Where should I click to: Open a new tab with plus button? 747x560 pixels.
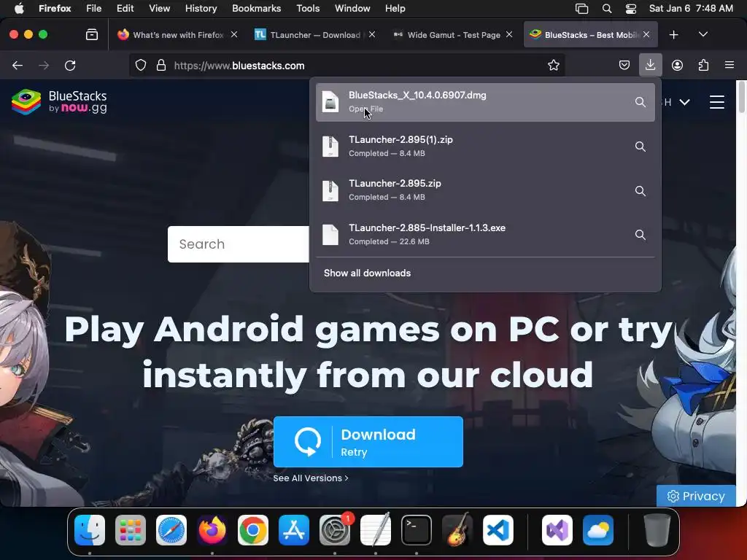(673, 35)
